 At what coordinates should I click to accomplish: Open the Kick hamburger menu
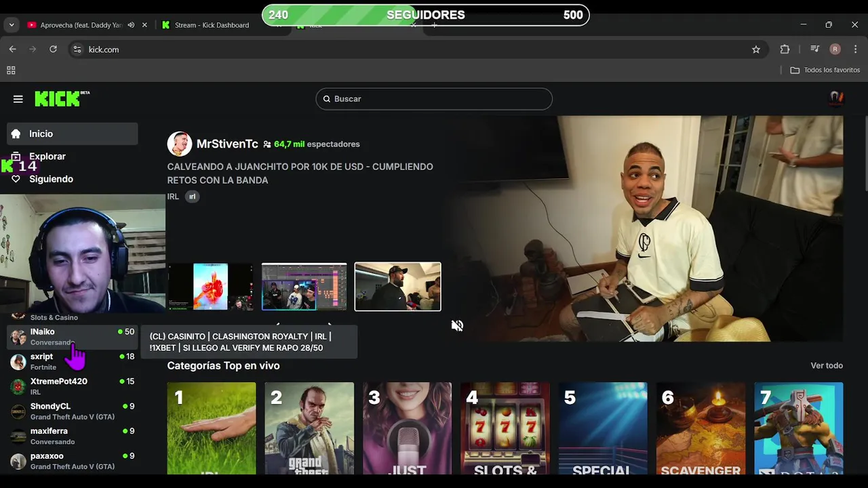click(18, 99)
